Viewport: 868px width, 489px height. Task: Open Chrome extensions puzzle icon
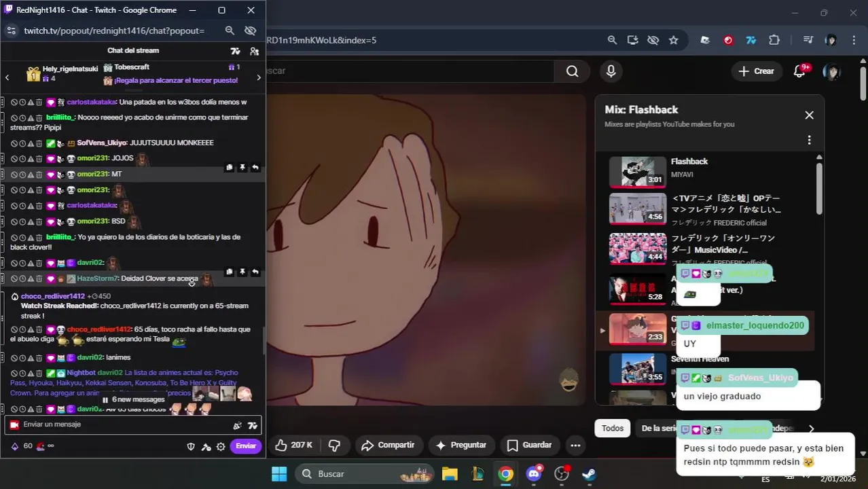click(x=774, y=40)
